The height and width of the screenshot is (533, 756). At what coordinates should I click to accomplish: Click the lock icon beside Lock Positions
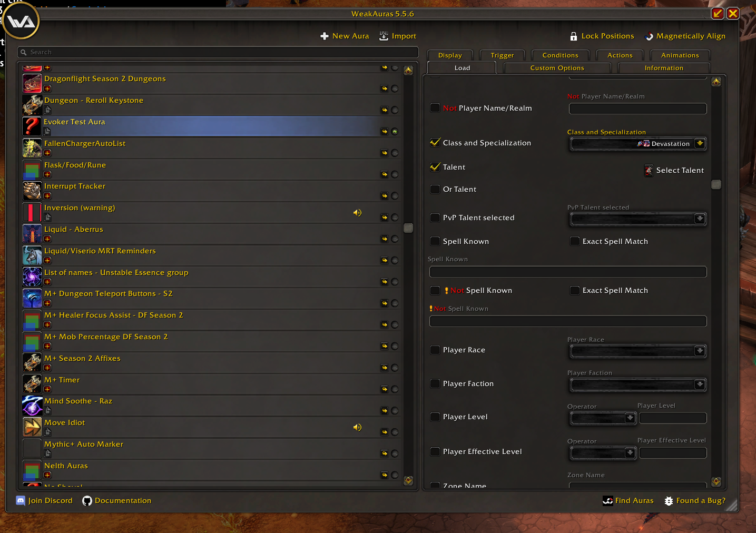(573, 36)
